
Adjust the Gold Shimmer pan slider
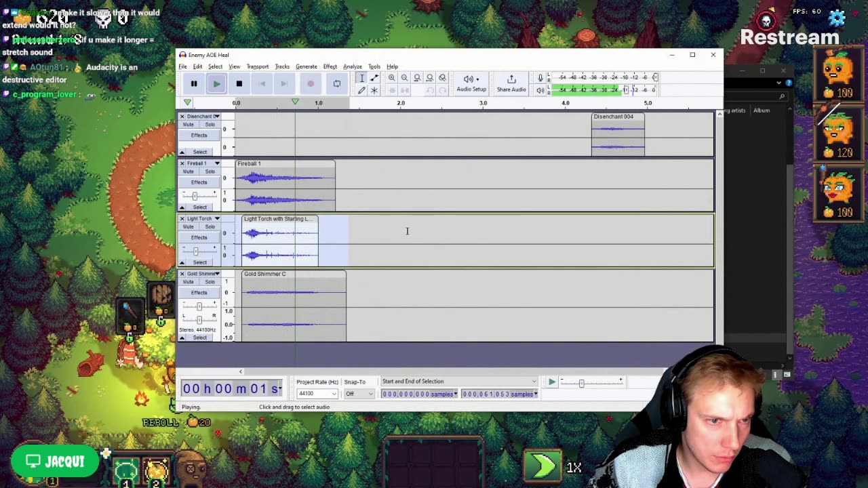[x=199, y=319]
